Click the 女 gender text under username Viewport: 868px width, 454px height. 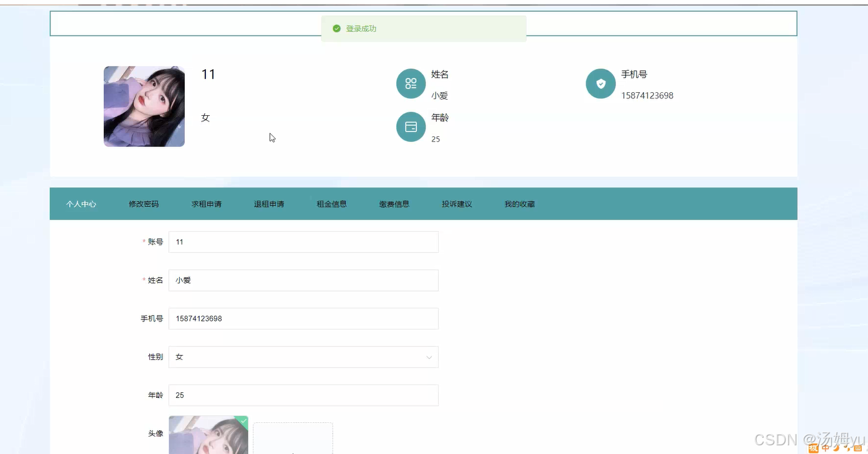[205, 118]
